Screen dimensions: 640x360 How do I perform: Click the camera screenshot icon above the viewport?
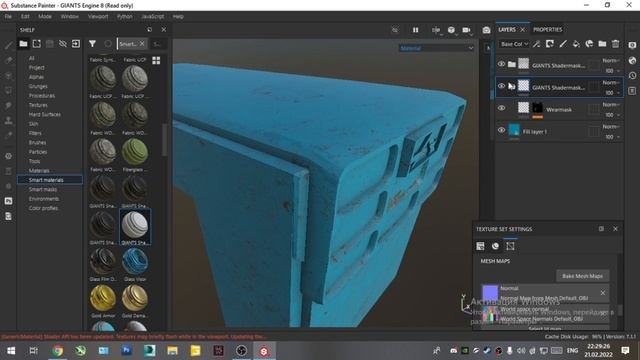point(486,30)
